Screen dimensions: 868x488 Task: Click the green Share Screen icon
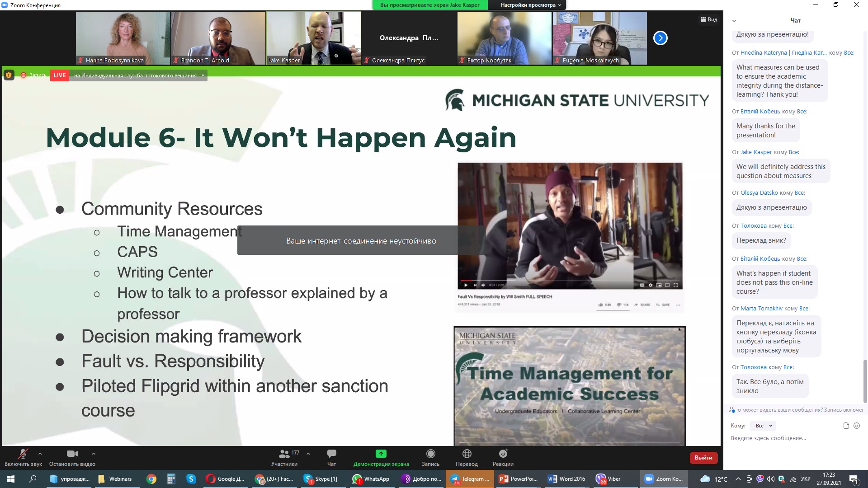click(381, 454)
